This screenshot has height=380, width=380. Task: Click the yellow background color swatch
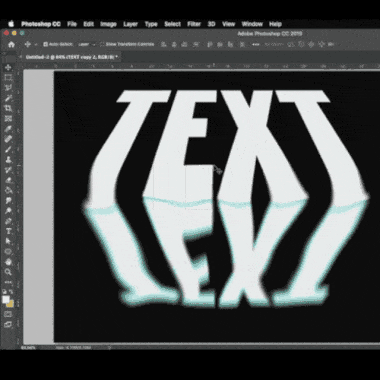tap(11, 304)
